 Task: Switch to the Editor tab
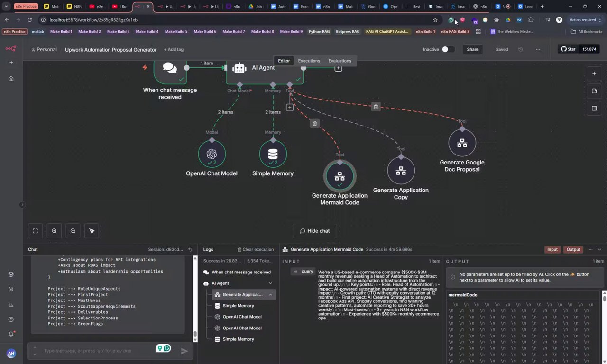click(284, 61)
